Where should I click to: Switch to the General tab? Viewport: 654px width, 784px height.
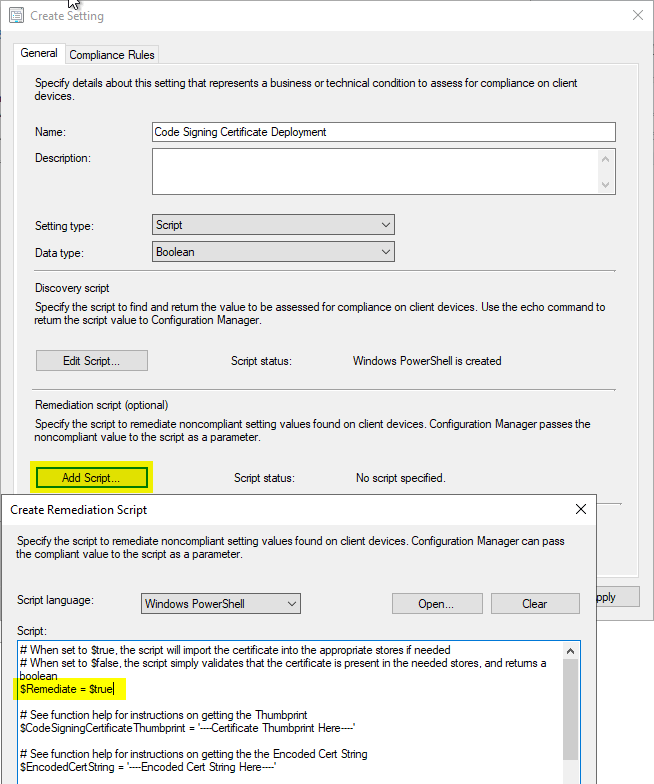[x=39, y=53]
